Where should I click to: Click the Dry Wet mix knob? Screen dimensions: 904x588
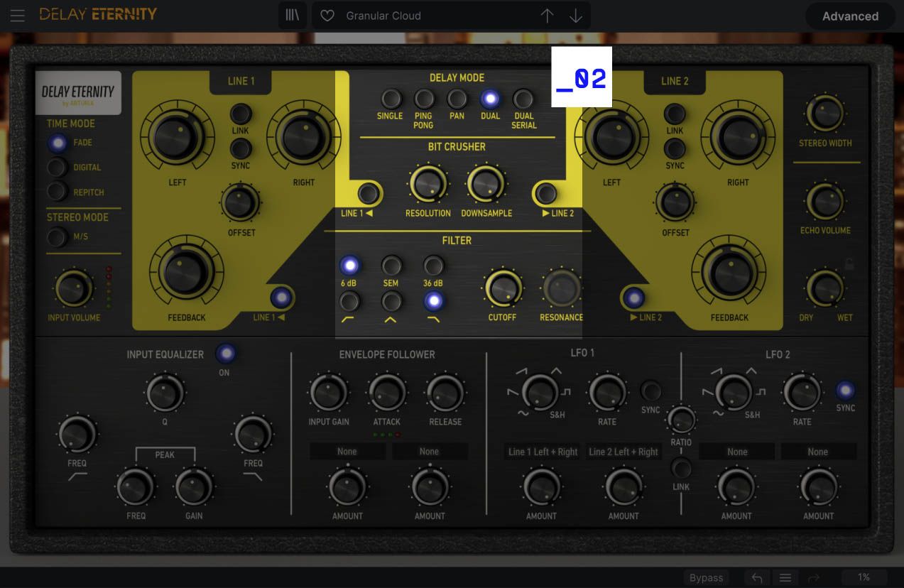tap(825, 289)
